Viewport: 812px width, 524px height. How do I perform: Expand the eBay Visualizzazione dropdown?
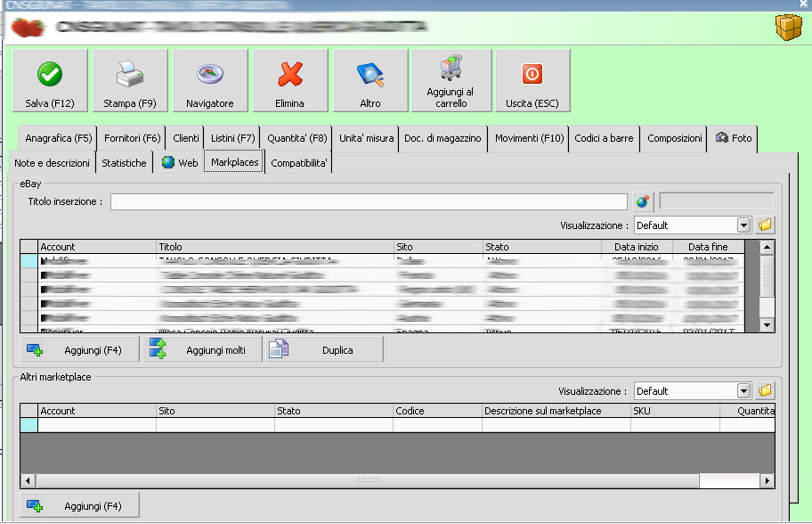pos(743,225)
